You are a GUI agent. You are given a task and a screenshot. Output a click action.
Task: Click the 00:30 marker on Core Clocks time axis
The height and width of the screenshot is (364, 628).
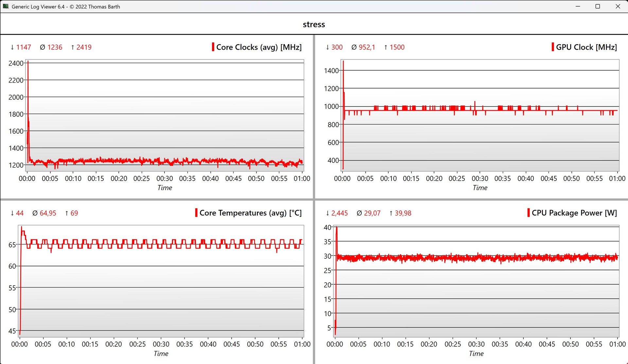coord(165,178)
